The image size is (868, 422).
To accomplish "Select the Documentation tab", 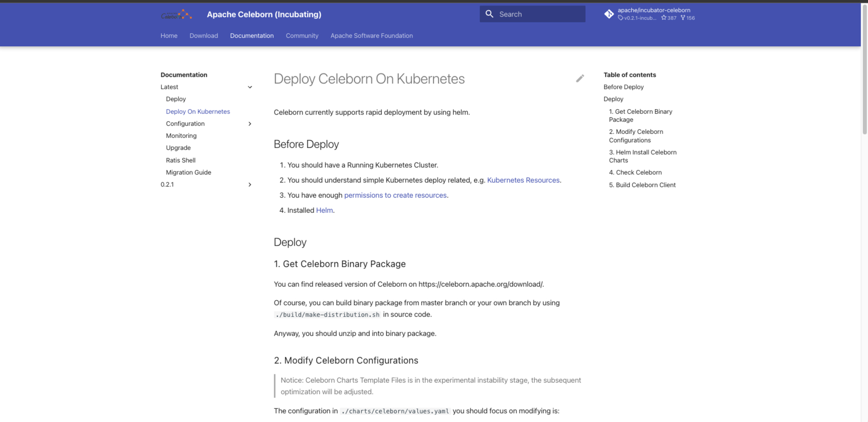I will pos(252,36).
